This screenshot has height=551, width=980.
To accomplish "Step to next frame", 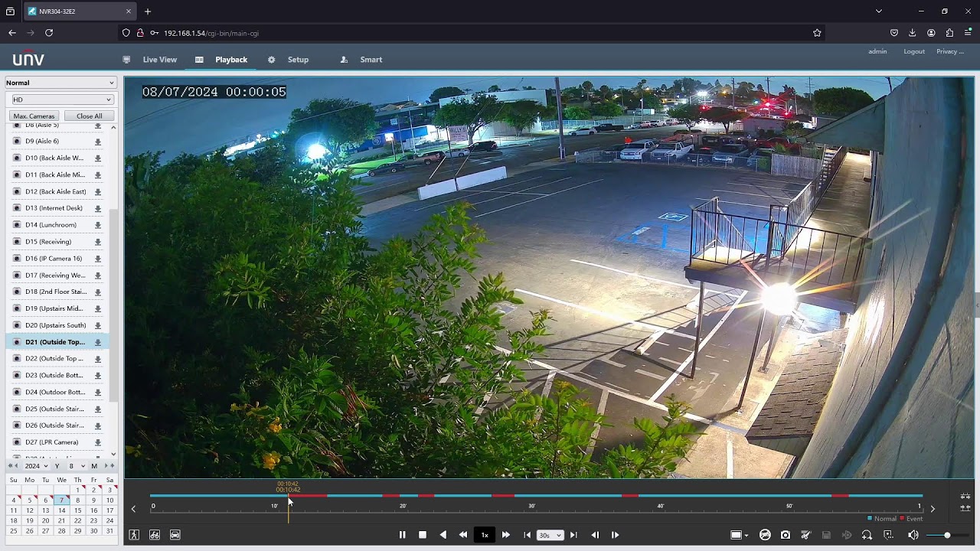I will pos(615,535).
